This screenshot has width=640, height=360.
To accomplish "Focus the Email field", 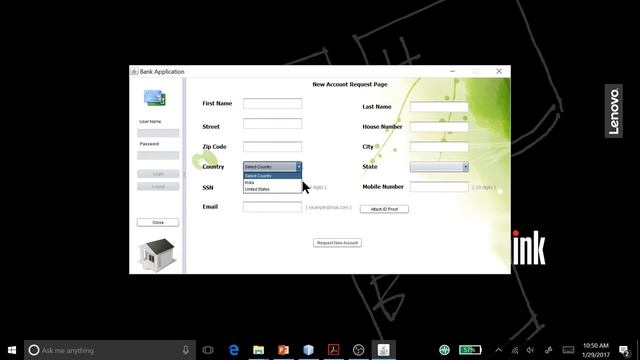I will [272, 207].
